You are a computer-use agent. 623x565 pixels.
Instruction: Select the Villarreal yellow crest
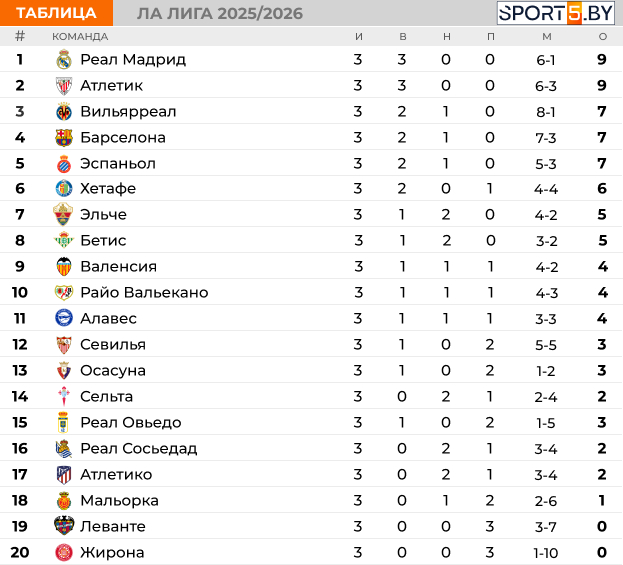click(x=64, y=112)
